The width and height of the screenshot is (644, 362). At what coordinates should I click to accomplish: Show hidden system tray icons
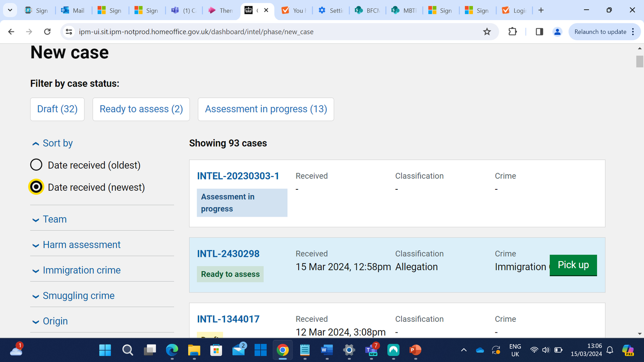(464, 350)
